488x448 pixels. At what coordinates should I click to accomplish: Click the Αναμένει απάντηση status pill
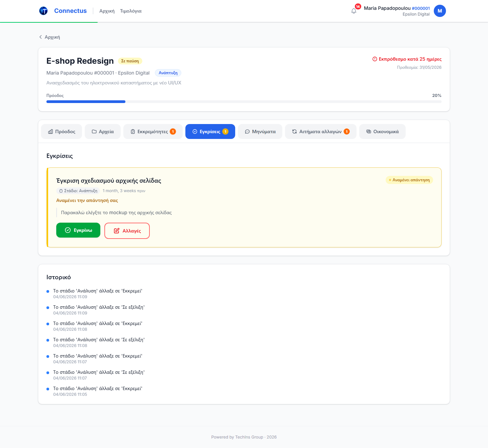tap(409, 180)
